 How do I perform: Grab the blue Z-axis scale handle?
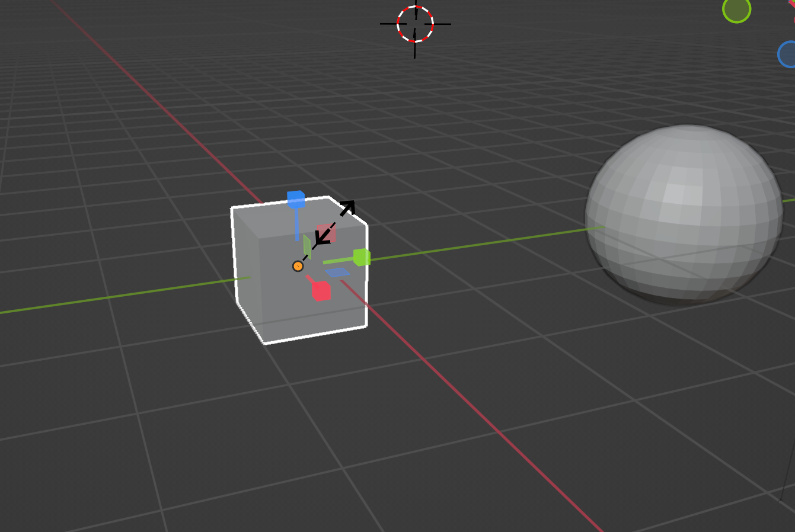click(296, 199)
